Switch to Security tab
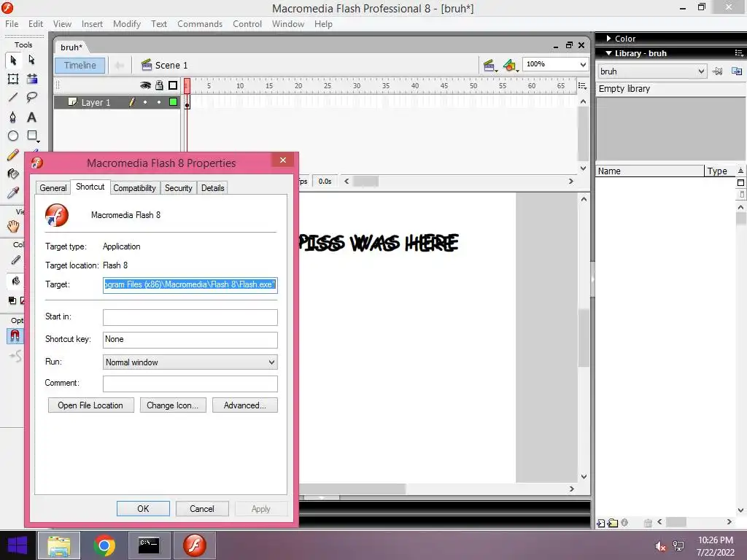 tap(179, 188)
